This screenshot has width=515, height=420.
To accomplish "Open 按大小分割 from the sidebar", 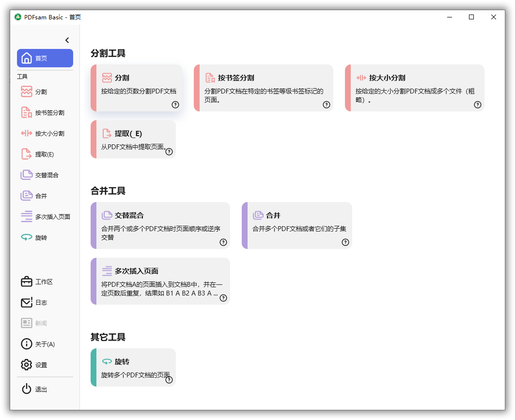I will (x=45, y=134).
